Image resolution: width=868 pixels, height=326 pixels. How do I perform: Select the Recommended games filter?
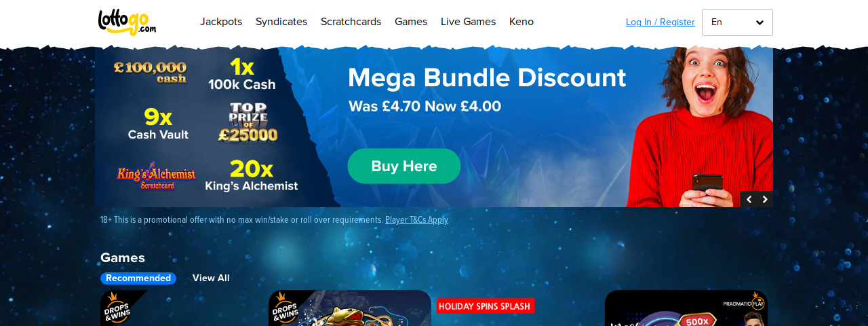[138, 278]
